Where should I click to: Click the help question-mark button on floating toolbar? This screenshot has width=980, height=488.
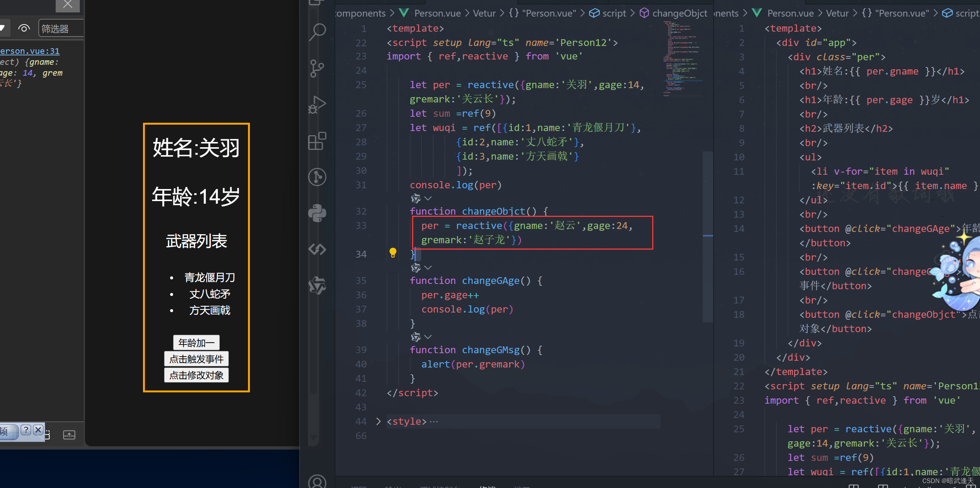(26, 430)
